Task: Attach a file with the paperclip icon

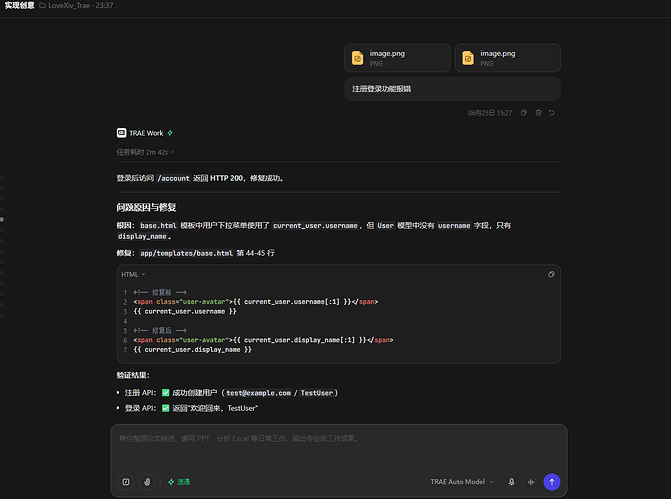Action: pos(147,482)
